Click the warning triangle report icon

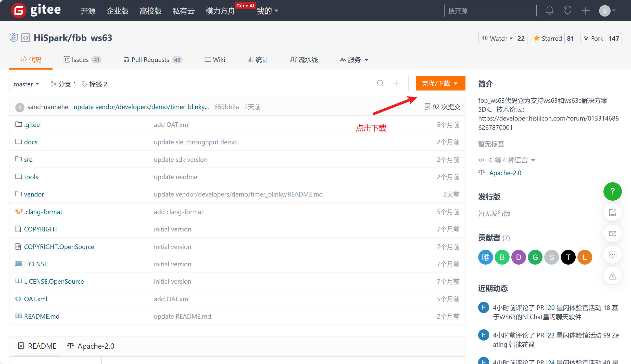612,276
